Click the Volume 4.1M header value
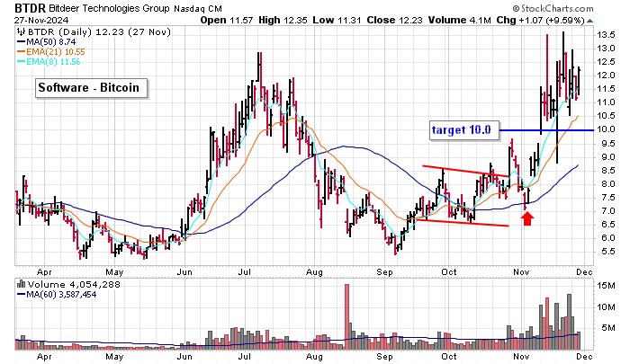Screen dimensions: 630x364 pos(460,20)
